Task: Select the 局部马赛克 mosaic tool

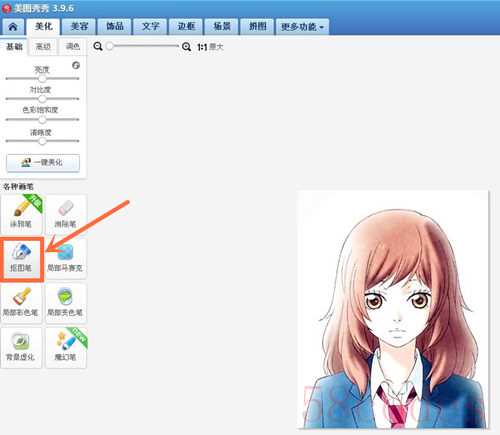Action: coord(66,259)
